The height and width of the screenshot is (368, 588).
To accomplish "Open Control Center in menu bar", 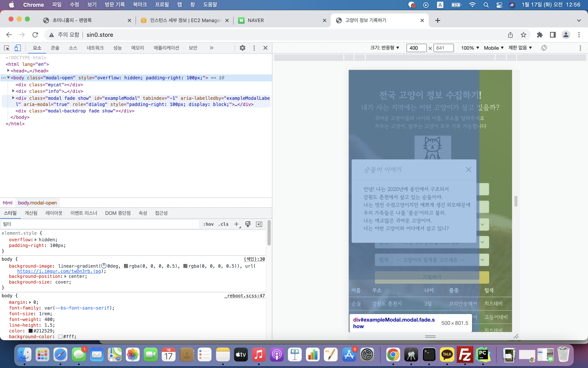I will pos(499,5).
